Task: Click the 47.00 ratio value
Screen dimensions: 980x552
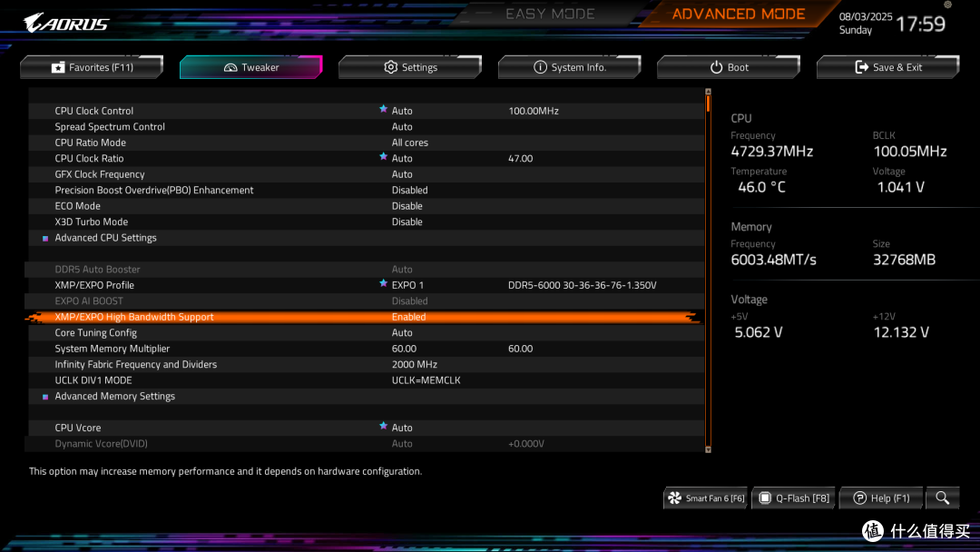Action: pyautogui.click(x=520, y=159)
